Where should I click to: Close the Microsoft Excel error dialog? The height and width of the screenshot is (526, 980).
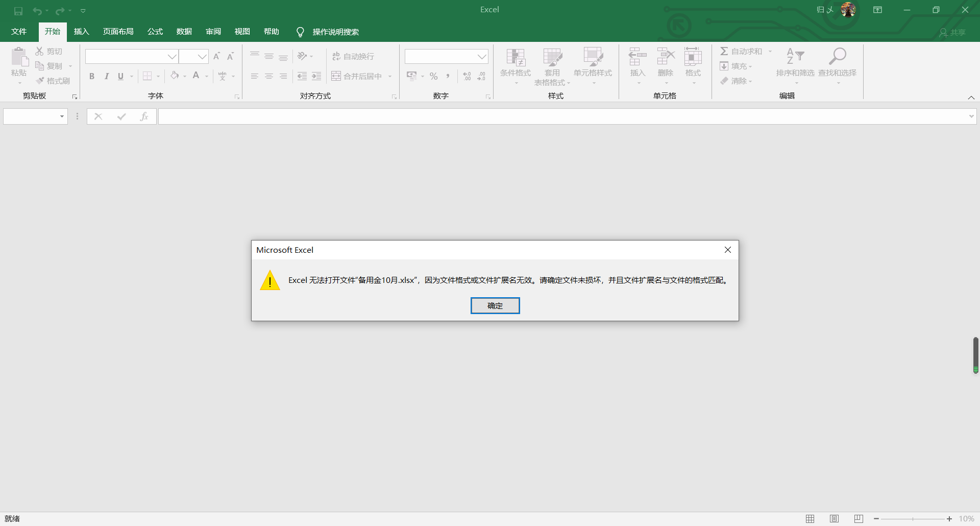728,250
